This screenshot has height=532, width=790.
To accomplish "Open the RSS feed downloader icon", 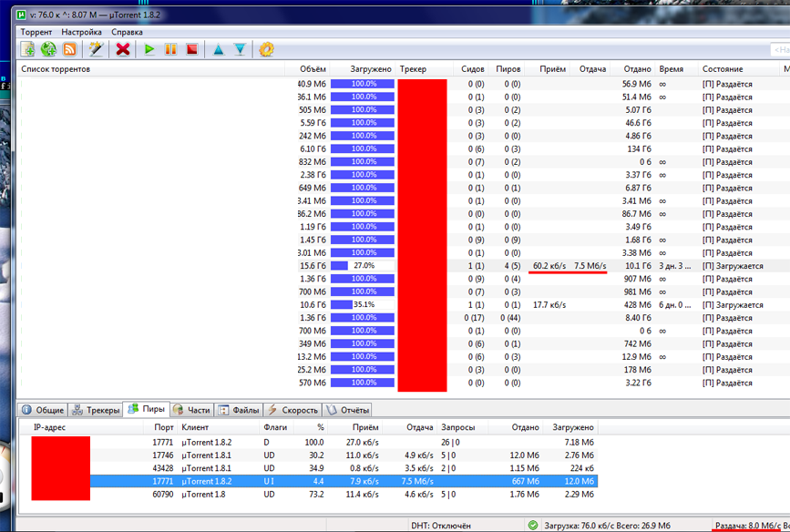I will pos(69,49).
